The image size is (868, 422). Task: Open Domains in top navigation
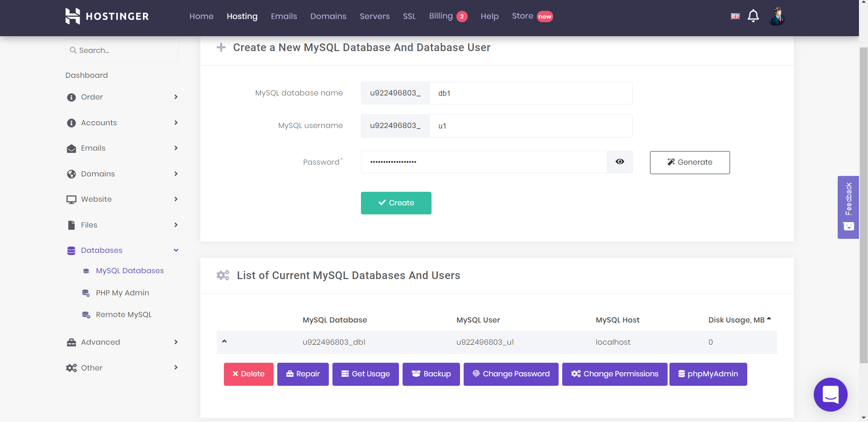pyautogui.click(x=328, y=16)
